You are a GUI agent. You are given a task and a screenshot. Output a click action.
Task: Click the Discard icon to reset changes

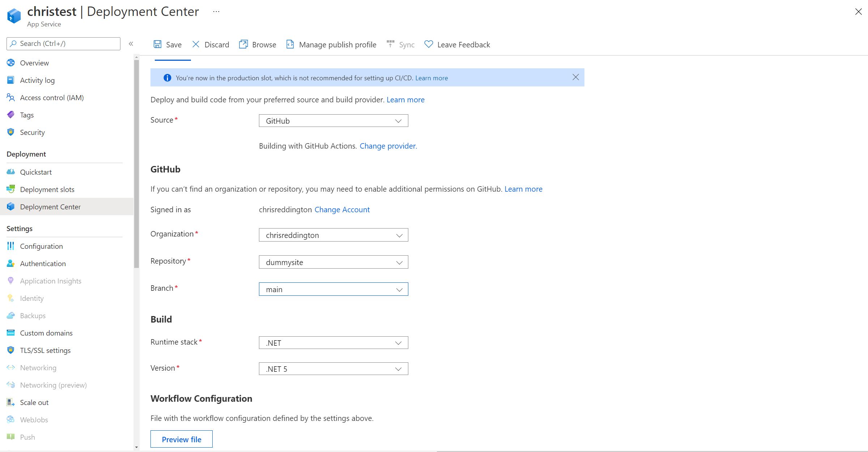click(x=196, y=44)
